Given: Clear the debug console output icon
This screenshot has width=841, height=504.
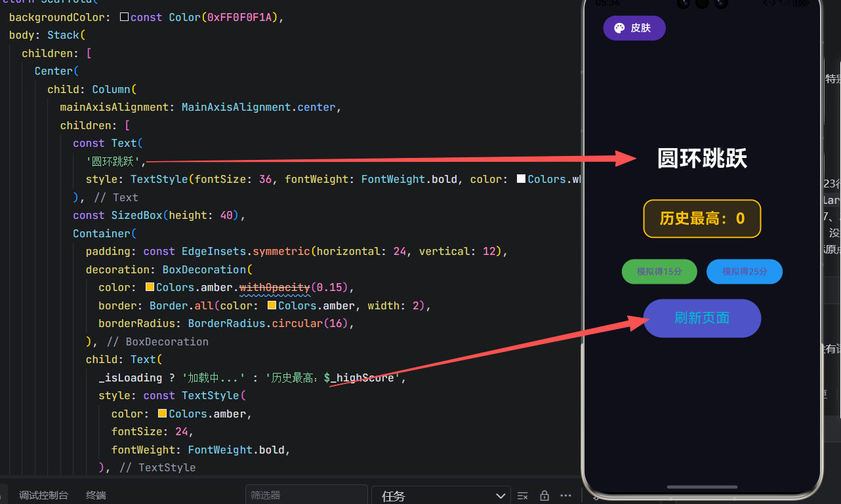Looking at the screenshot, I should (x=523, y=495).
